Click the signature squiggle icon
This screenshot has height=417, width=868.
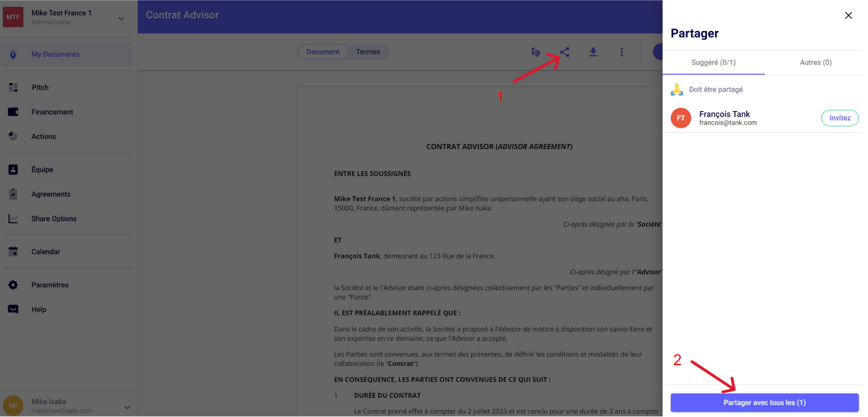535,52
